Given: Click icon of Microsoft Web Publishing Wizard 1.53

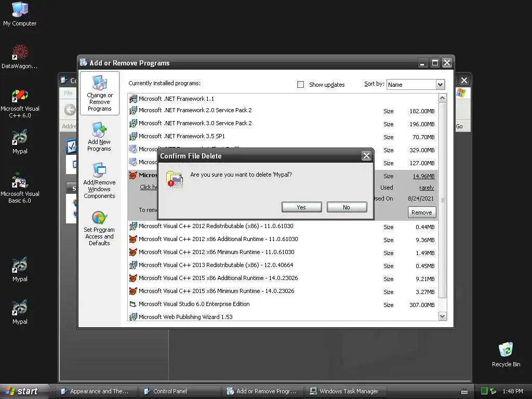Looking at the screenshot, I should point(133,317).
